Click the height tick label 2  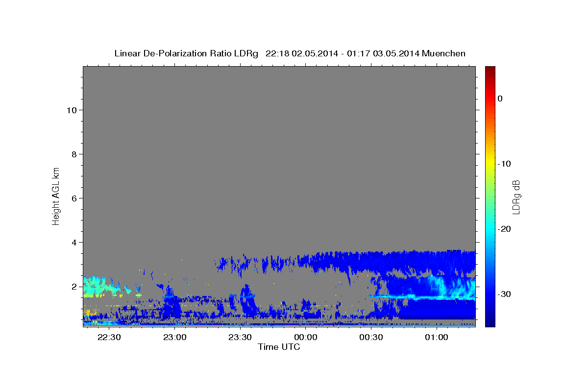73,286
